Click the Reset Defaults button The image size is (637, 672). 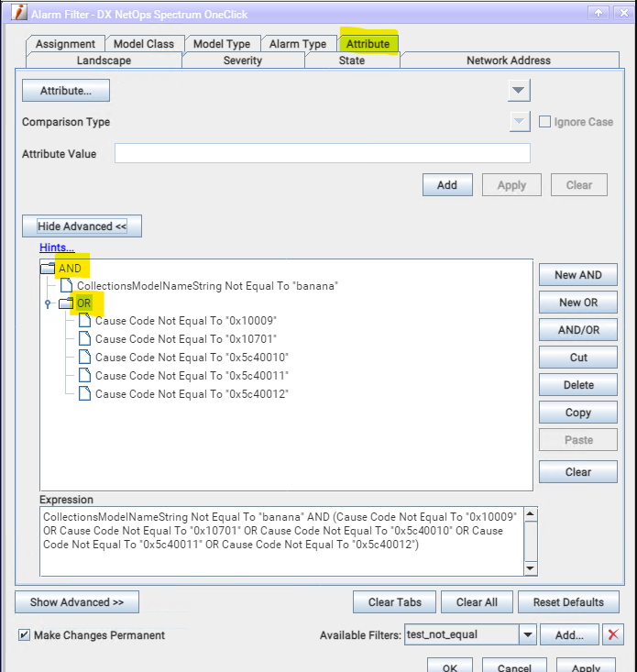point(568,602)
